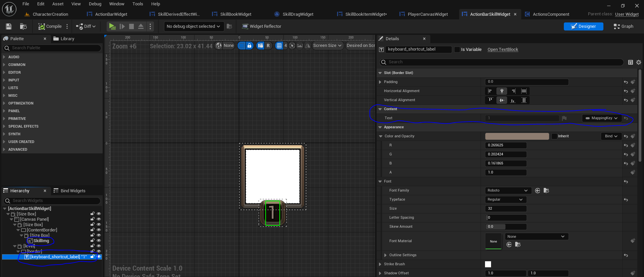The width and height of the screenshot is (644, 277).
Task: Switch to Designer mode
Action: tap(583, 26)
